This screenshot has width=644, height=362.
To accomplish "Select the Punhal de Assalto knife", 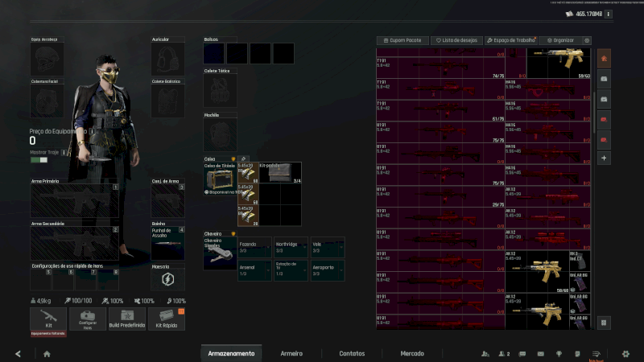I will [167, 244].
